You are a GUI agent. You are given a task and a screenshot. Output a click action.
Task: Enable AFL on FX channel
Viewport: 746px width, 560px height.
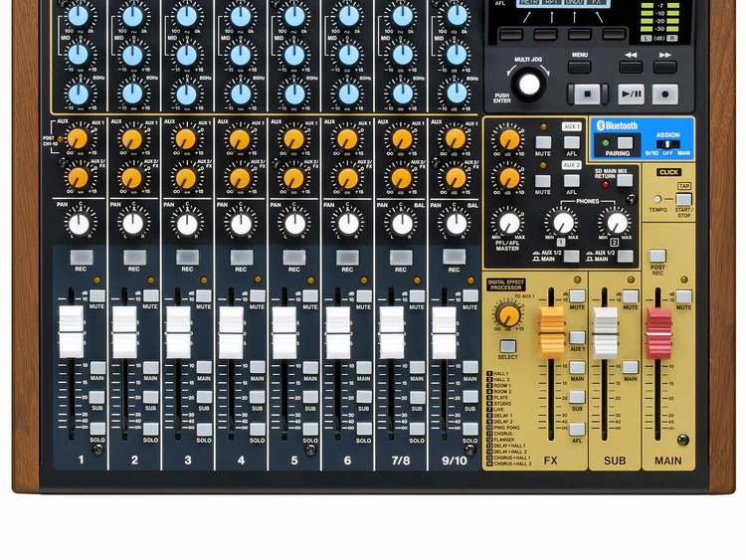click(577, 429)
